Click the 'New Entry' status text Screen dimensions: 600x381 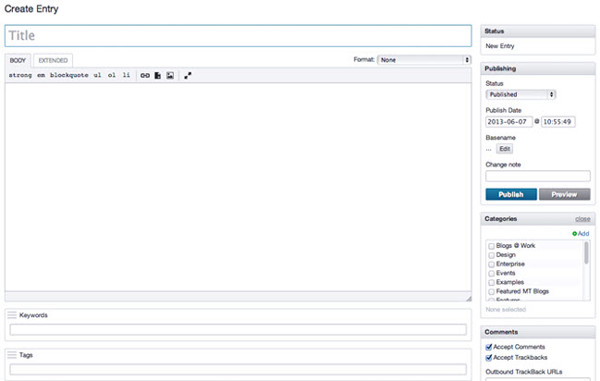coord(500,46)
